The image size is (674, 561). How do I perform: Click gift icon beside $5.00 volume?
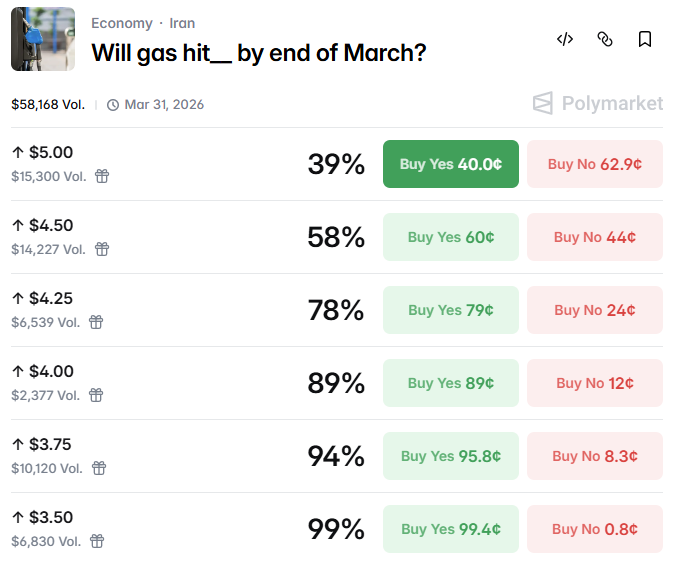pyautogui.click(x=102, y=176)
